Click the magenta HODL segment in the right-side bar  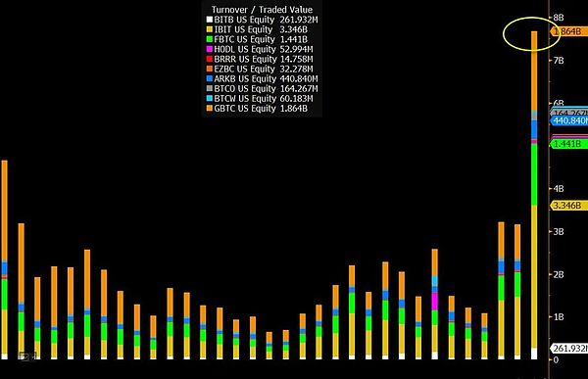(x=434, y=302)
